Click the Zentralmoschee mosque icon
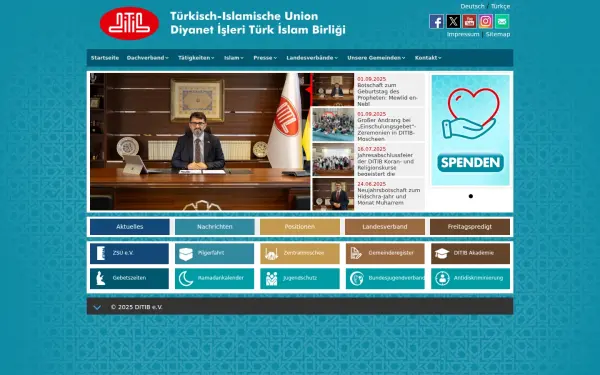The height and width of the screenshot is (375, 600). point(271,254)
